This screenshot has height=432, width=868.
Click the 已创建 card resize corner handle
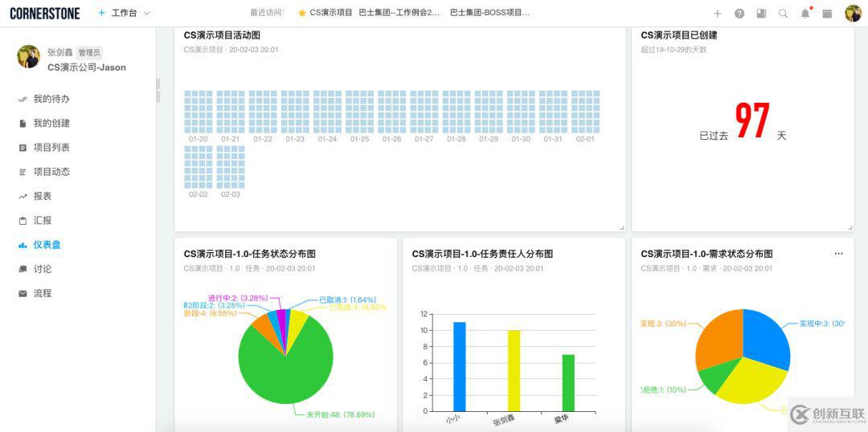pos(850,227)
